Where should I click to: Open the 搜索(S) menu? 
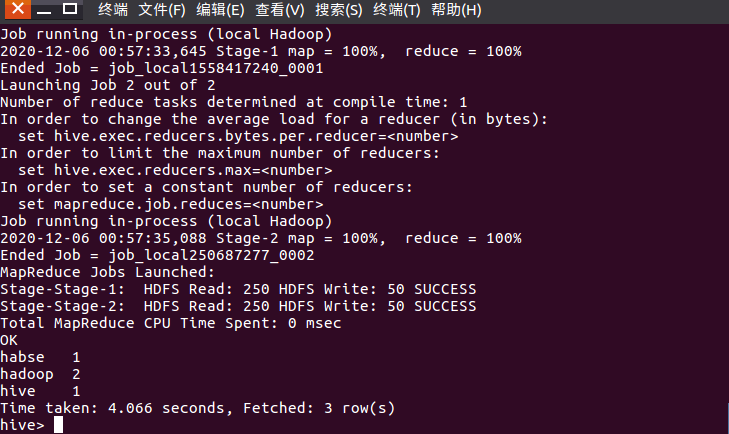(338, 10)
